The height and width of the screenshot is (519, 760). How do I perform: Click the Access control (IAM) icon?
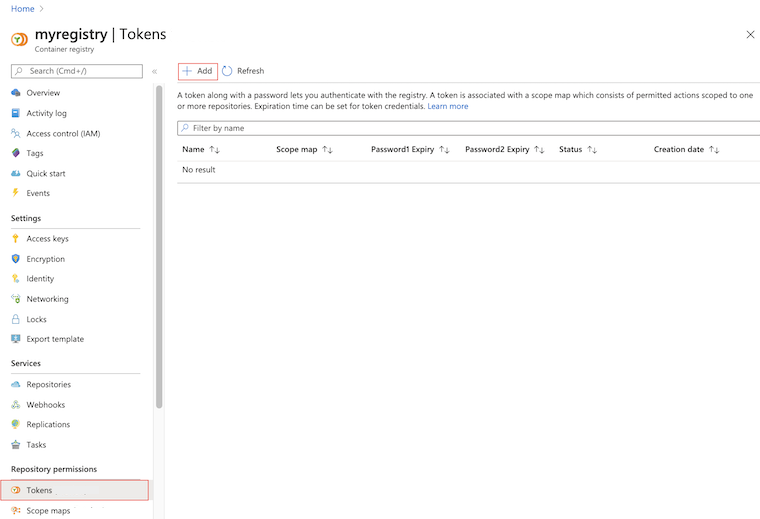(x=16, y=133)
